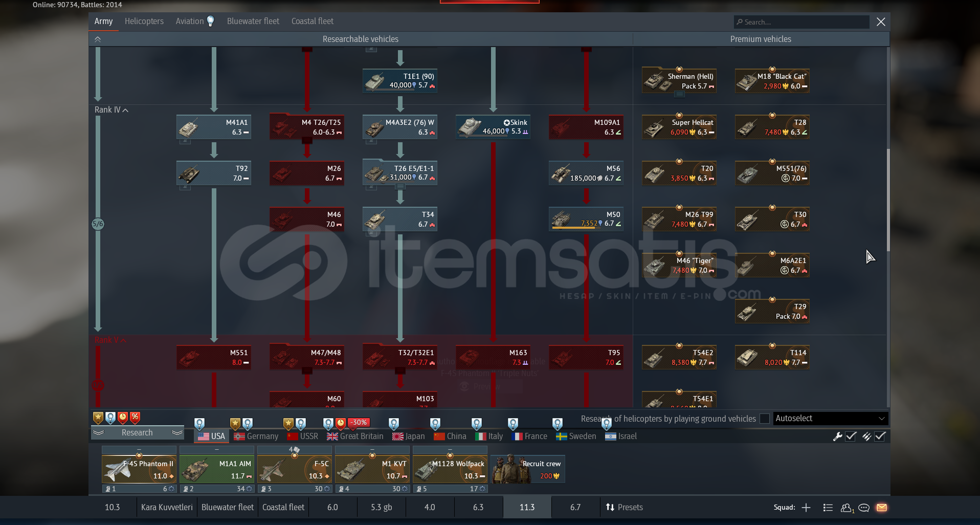
Task: Select the Germany flag nation
Action: click(x=256, y=436)
